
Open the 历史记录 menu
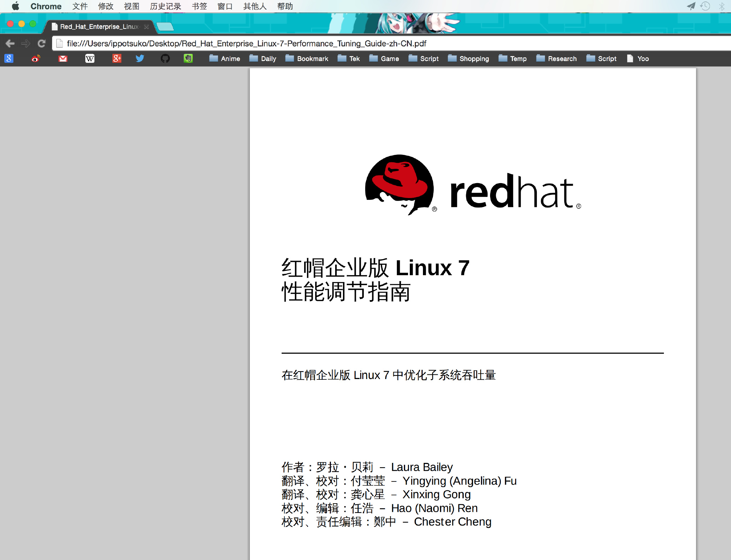(x=165, y=6)
